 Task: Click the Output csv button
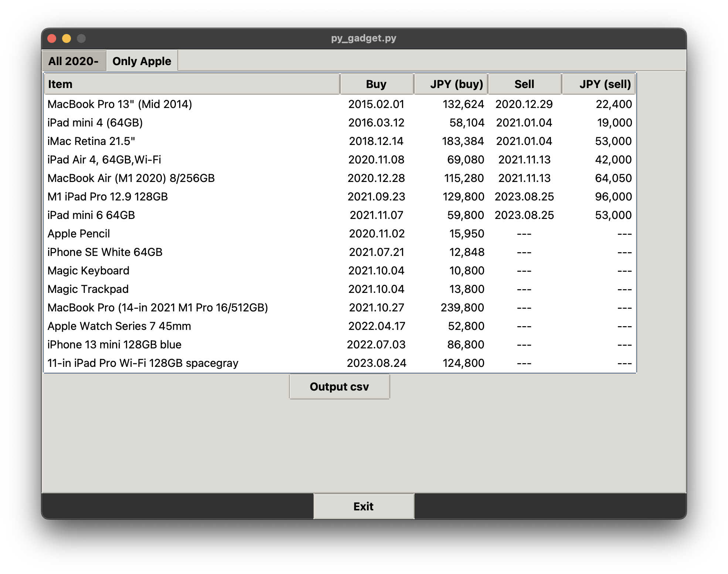[x=339, y=386]
